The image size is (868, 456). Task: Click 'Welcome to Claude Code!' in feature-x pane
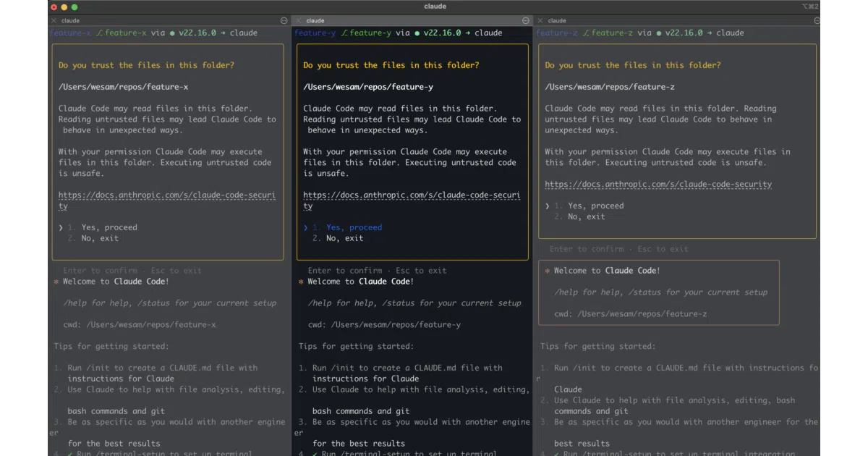(116, 282)
